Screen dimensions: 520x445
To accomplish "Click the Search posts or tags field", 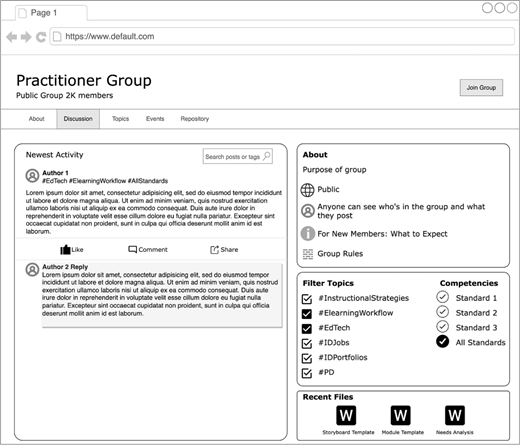I will pos(237,156).
